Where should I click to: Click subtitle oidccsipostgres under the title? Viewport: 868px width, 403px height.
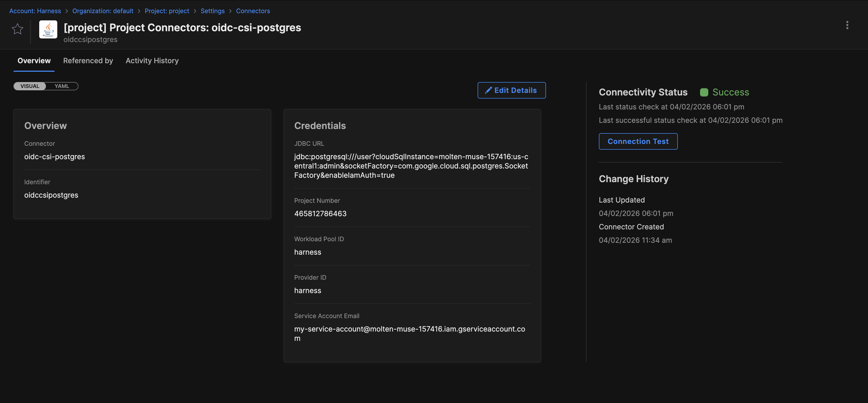click(90, 39)
